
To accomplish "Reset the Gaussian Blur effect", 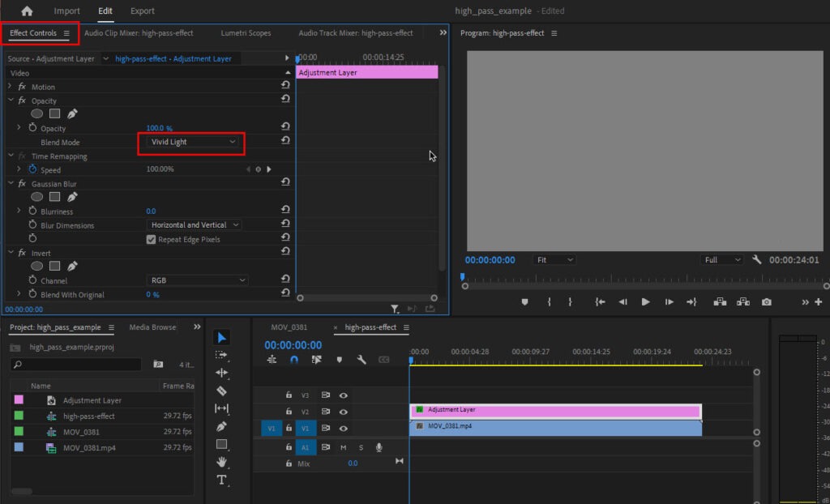I will 285,184.
